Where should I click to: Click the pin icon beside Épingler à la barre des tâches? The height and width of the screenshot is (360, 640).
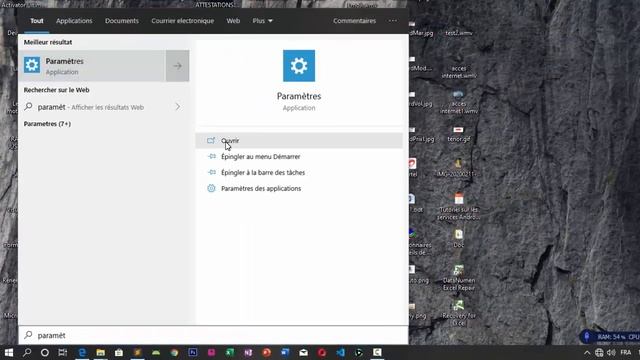[x=211, y=172]
